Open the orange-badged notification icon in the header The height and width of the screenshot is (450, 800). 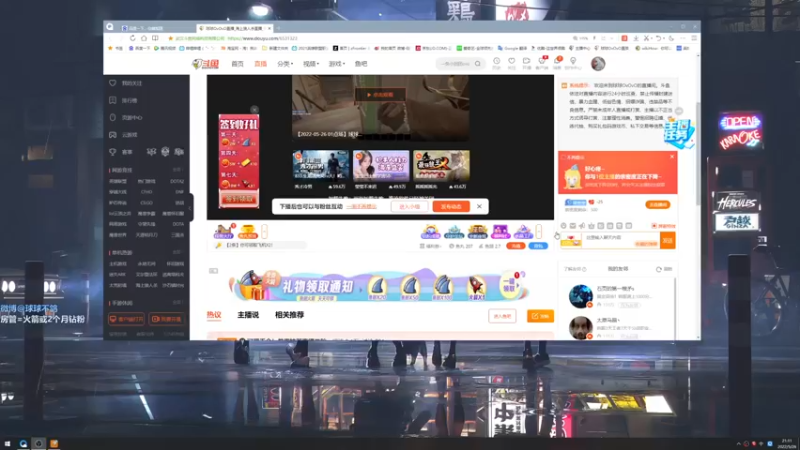click(558, 62)
